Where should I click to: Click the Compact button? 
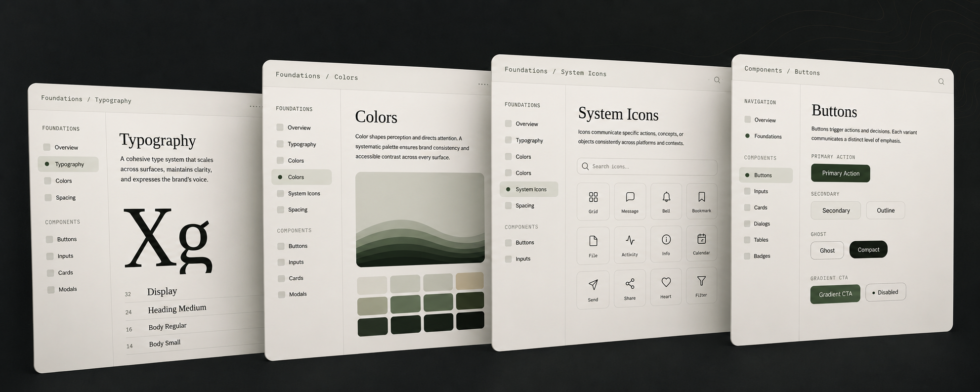[x=868, y=250]
